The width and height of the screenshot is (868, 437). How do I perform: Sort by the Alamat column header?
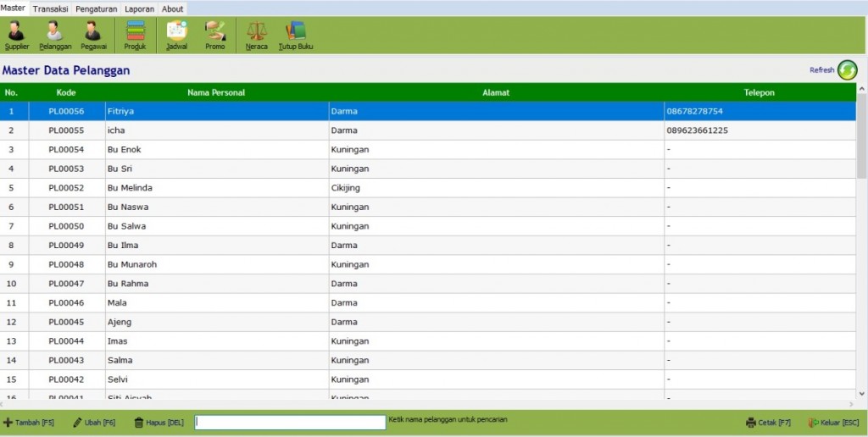point(496,92)
